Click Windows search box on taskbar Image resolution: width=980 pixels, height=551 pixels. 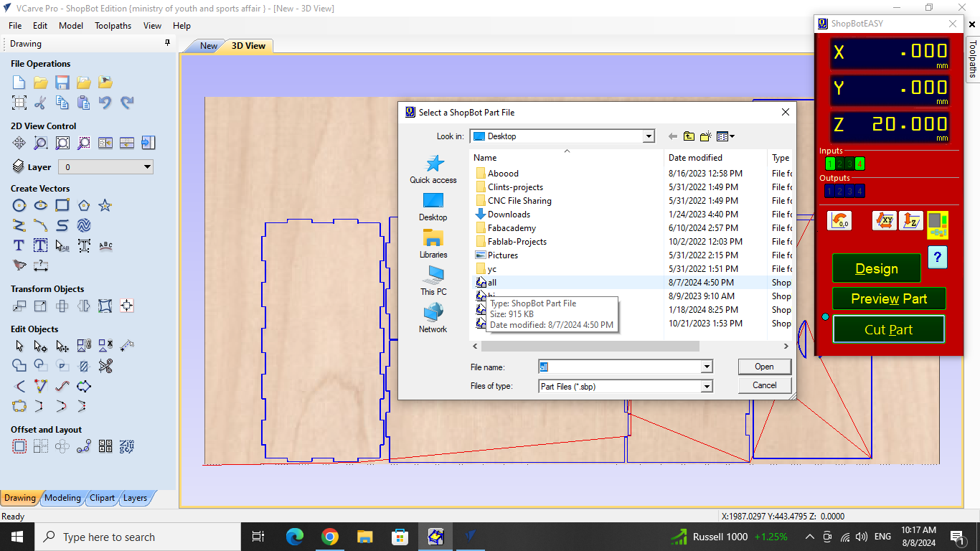point(138,537)
